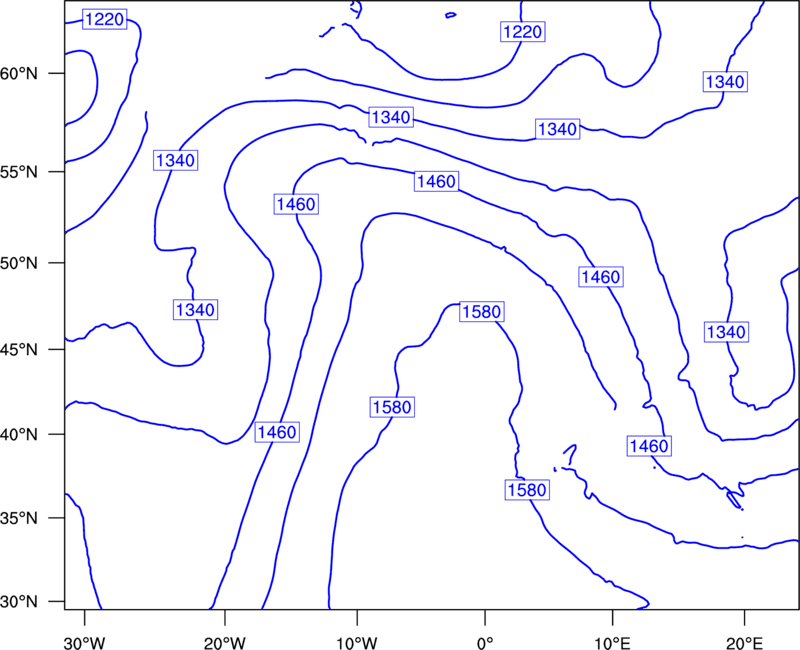Click the 40°N latitude axis label
This screenshot has width=800, height=650.
tap(19, 435)
